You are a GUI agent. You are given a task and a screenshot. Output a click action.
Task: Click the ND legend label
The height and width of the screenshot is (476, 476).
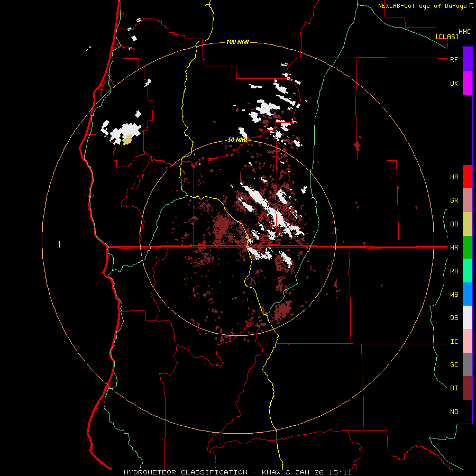pos(454,412)
